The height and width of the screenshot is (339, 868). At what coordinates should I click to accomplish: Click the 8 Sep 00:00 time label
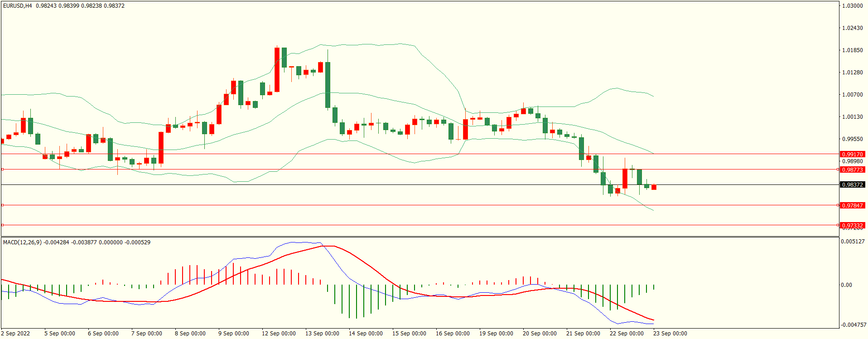[190, 334]
